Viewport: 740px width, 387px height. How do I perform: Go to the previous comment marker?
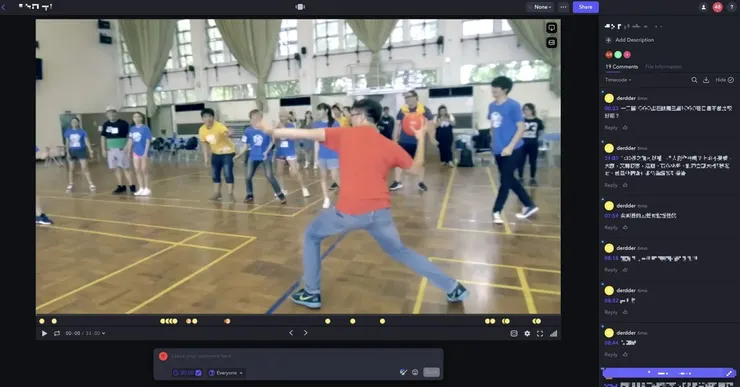291,333
